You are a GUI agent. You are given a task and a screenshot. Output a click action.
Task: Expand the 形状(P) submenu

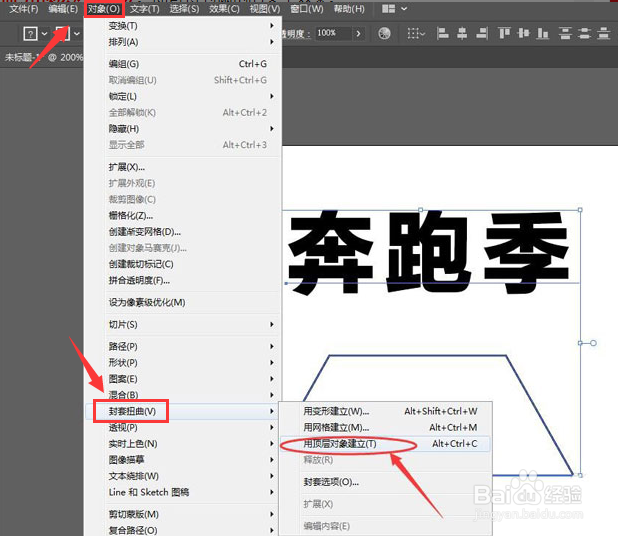point(183,363)
